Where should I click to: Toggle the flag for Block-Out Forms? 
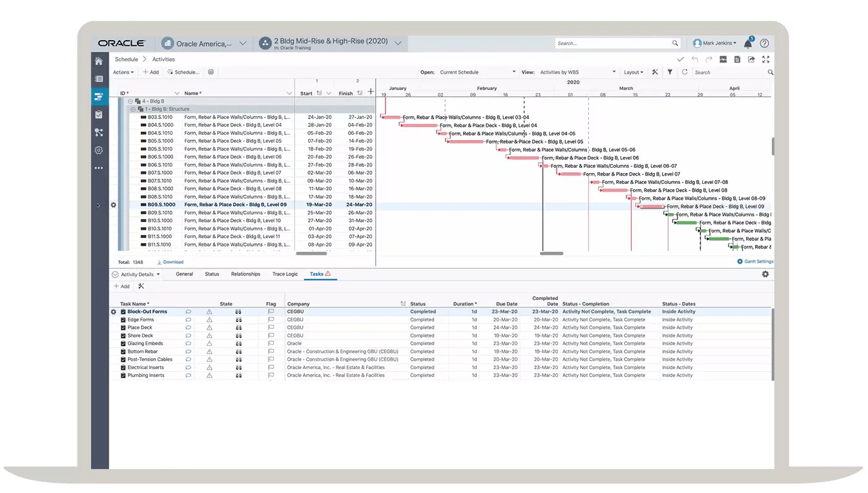(271, 312)
